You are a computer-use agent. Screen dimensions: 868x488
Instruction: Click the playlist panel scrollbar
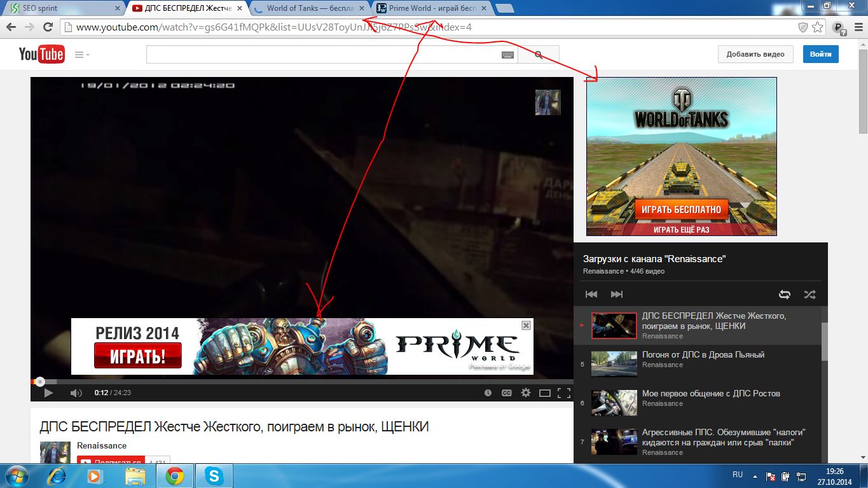click(x=825, y=342)
